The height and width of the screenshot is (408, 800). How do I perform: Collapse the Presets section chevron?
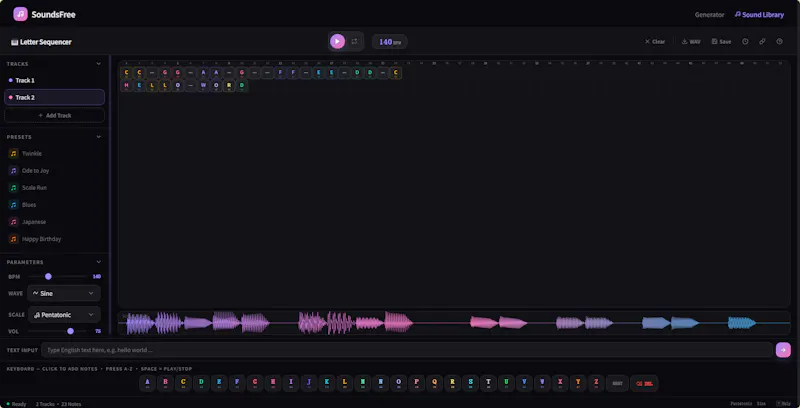tap(98, 137)
